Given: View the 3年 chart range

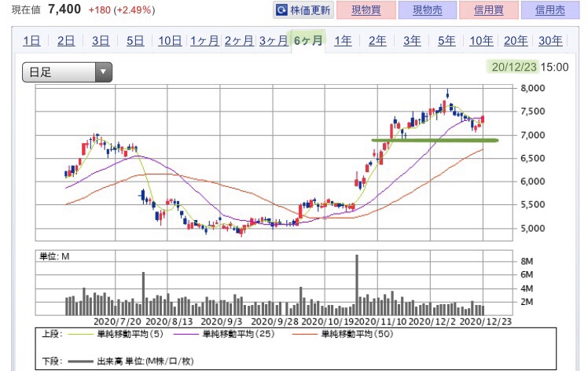Looking at the screenshot, I should point(412,41).
